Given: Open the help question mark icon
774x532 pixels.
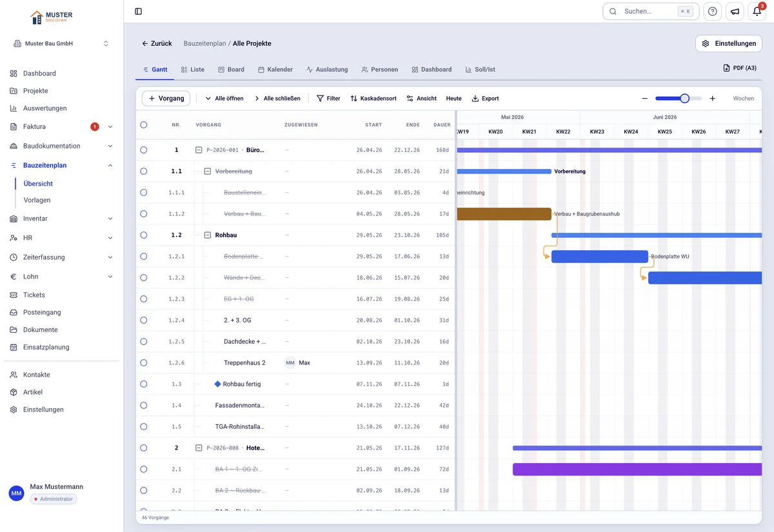Looking at the screenshot, I should pyautogui.click(x=712, y=11).
